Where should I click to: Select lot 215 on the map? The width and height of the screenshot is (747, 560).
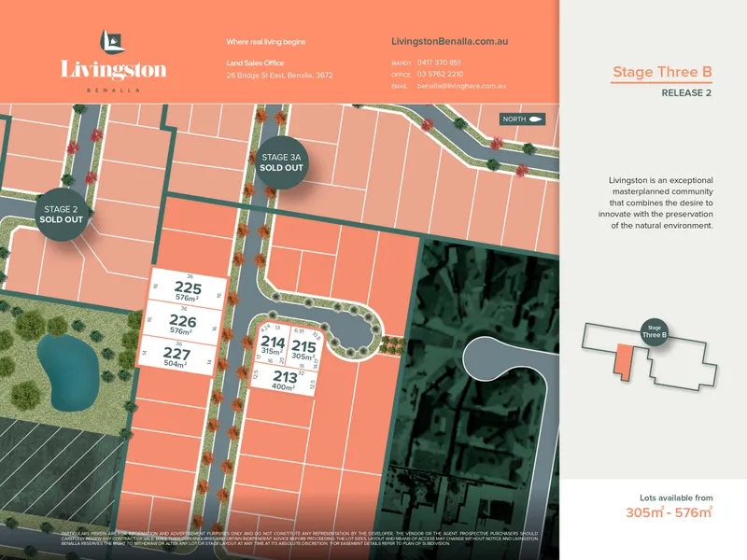(x=304, y=349)
